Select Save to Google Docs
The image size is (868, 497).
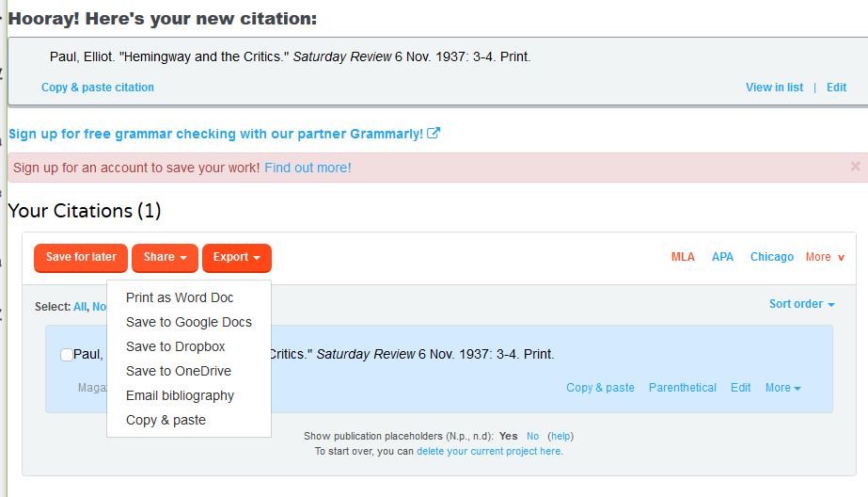(x=189, y=322)
